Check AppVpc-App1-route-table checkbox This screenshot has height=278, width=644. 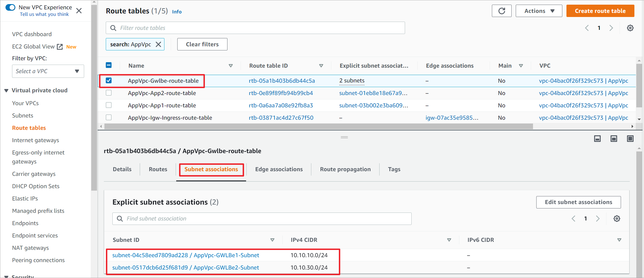(x=109, y=105)
